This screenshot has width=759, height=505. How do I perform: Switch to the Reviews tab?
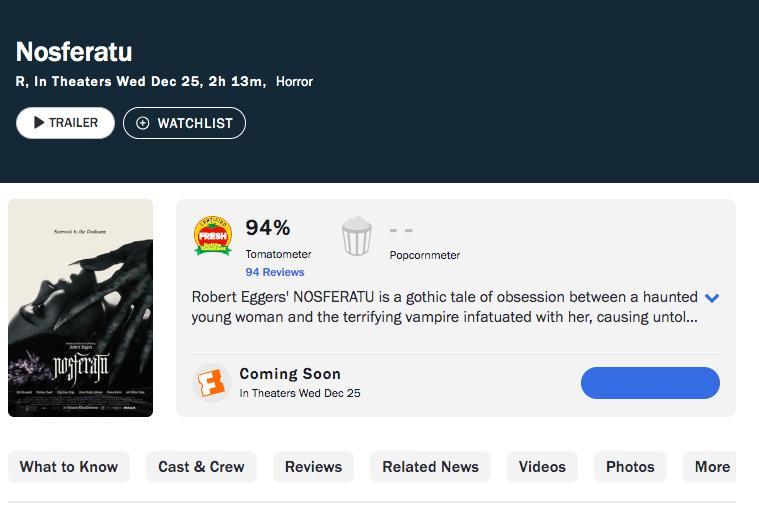(x=313, y=467)
